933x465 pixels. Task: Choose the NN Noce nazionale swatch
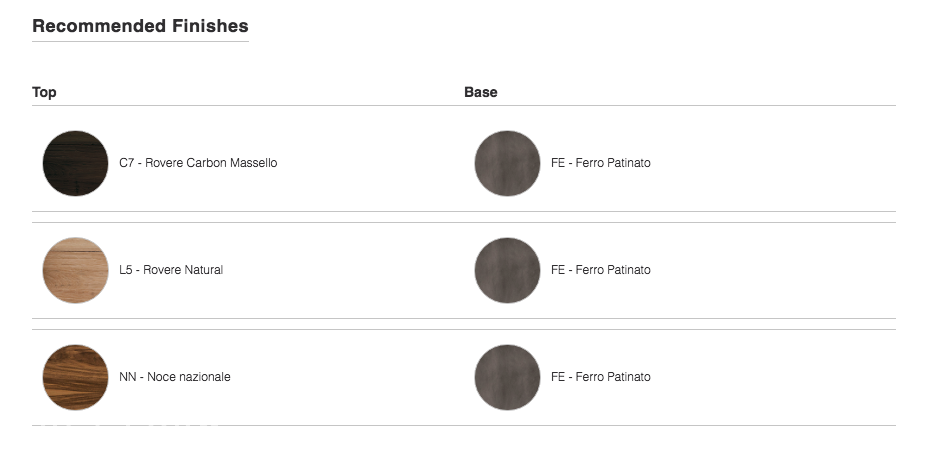[76, 377]
